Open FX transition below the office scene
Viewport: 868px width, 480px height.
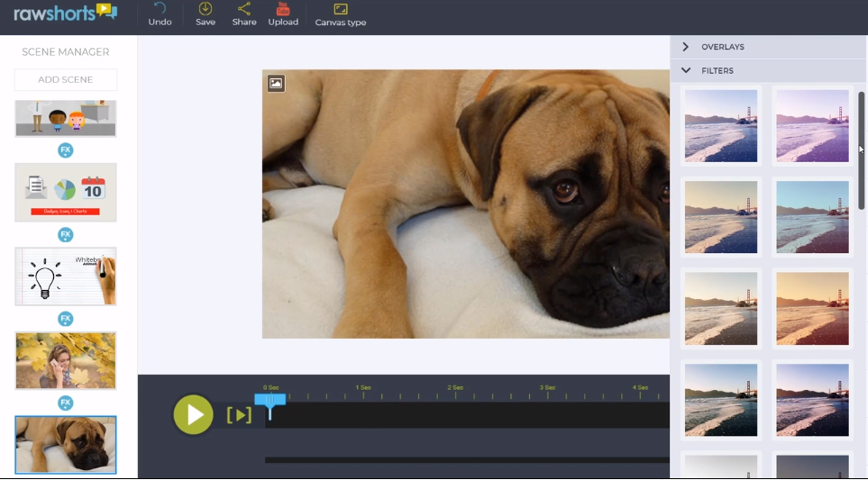(x=65, y=149)
